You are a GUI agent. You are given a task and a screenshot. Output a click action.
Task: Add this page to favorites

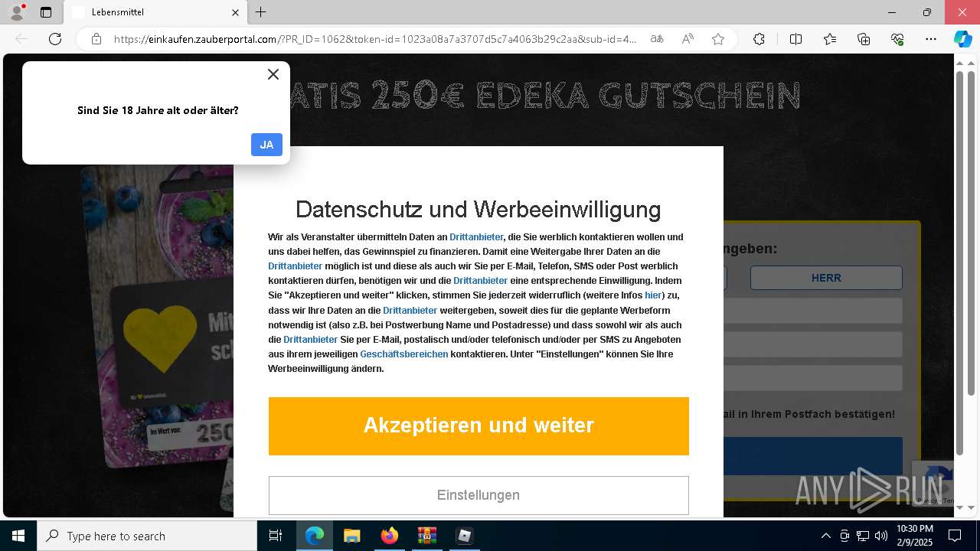coord(718,39)
